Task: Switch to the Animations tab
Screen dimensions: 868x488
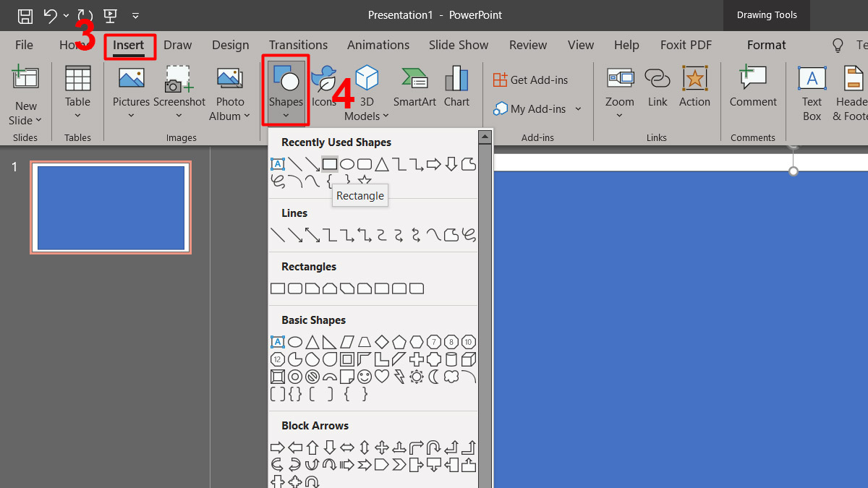Action: (378, 45)
